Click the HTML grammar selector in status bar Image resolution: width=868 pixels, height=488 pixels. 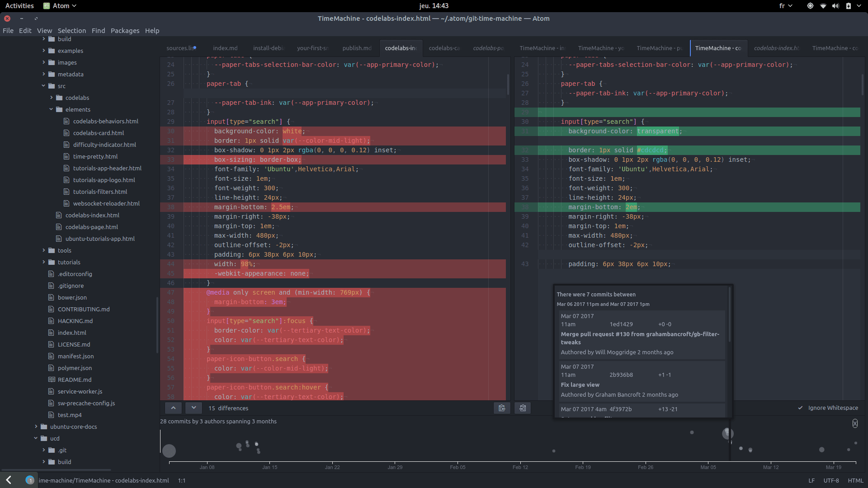(x=855, y=480)
